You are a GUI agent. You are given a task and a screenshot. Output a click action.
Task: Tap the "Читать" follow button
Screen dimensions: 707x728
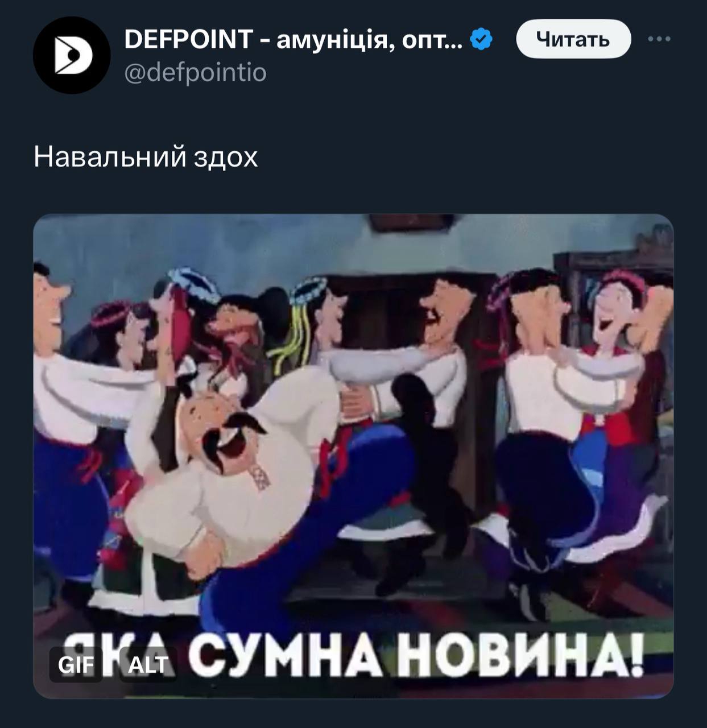tap(573, 39)
